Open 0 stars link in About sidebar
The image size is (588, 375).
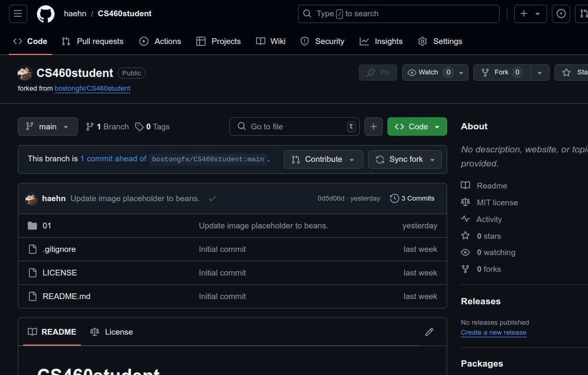[x=481, y=236]
